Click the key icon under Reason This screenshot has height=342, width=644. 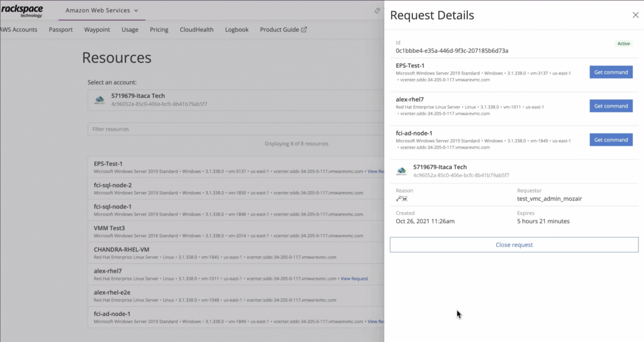[x=399, y=199]
